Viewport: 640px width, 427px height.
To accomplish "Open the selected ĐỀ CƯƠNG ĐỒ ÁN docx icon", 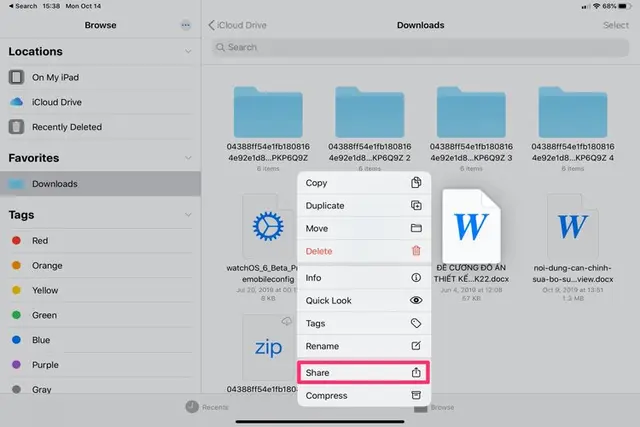I will (x=471, y=225).
